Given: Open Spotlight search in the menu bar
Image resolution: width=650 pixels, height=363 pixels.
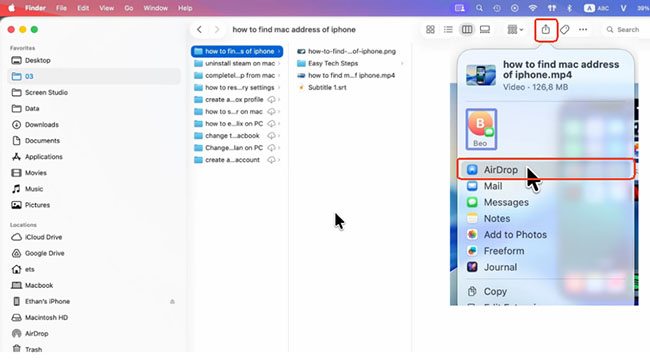Looking at the screenshot, I should 479,8.
